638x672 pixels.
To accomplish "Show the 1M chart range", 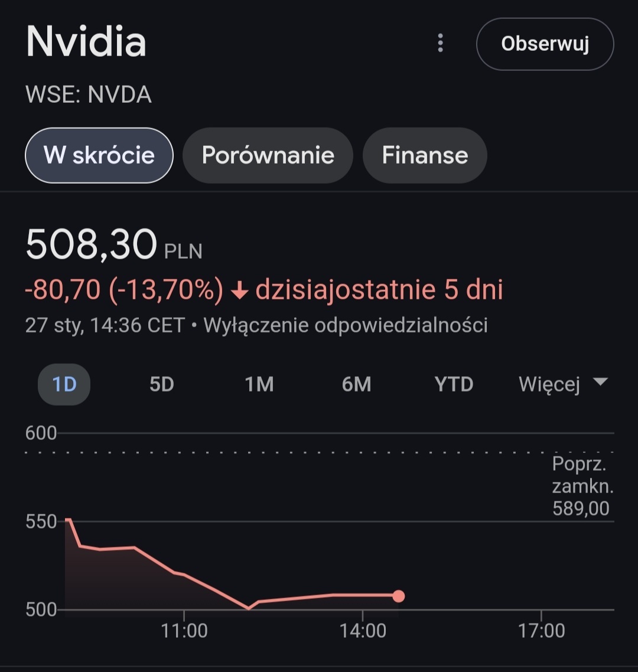I will click(x=259, y=384).
